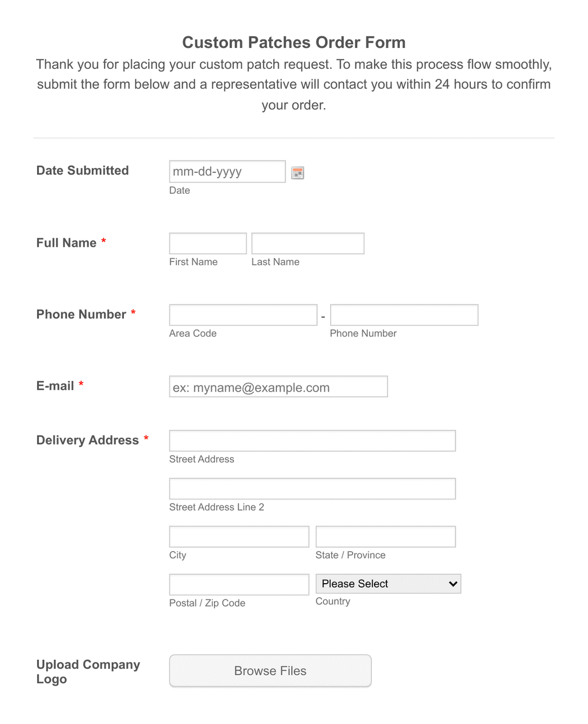Click the State / Province field
The height and width of the screenshot is (724, 588).
pos(385,536)
